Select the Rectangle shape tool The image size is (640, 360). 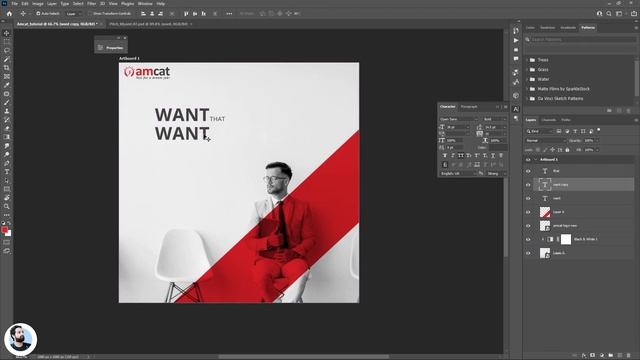7,189
